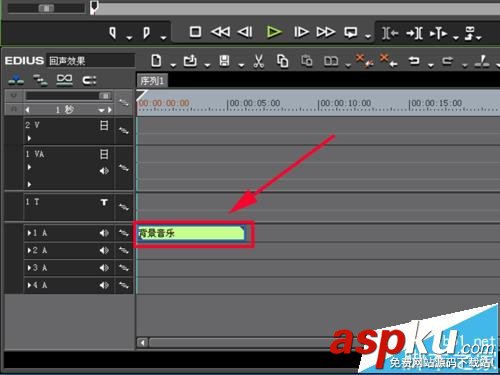Toggle video mute on the 1 VA track
This screenshot has height=375, width=500.
(x=104, y=154)
